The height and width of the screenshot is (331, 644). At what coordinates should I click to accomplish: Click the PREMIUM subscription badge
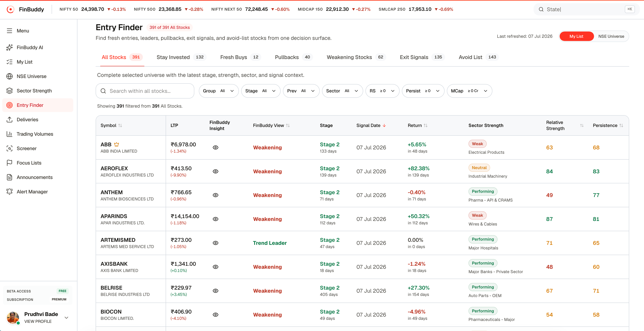point(59,299)
